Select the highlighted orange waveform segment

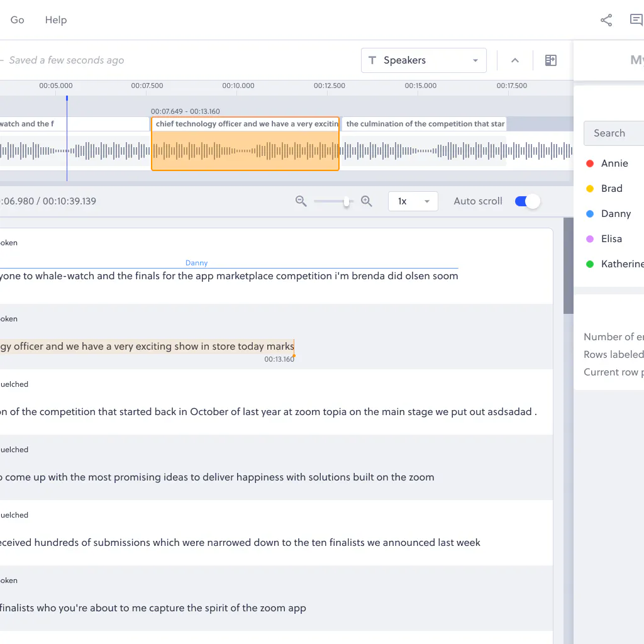tap(245, 151)
